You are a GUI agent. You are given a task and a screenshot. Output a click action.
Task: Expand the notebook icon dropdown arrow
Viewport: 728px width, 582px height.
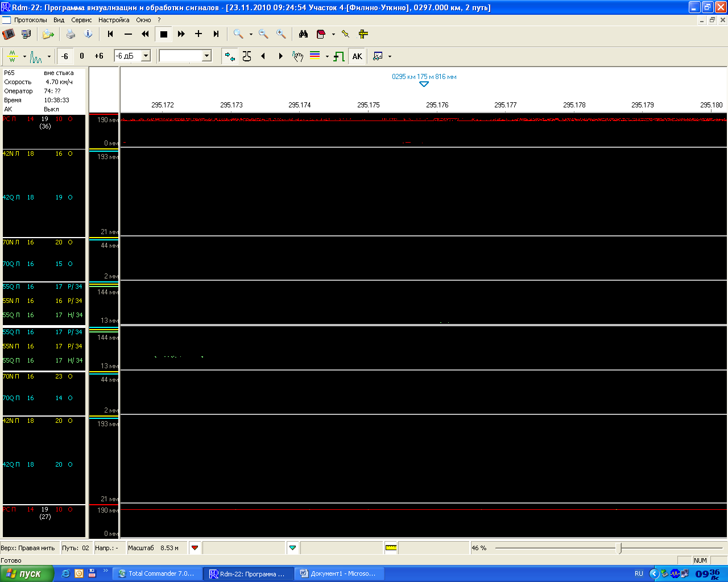tap(333, 34)
